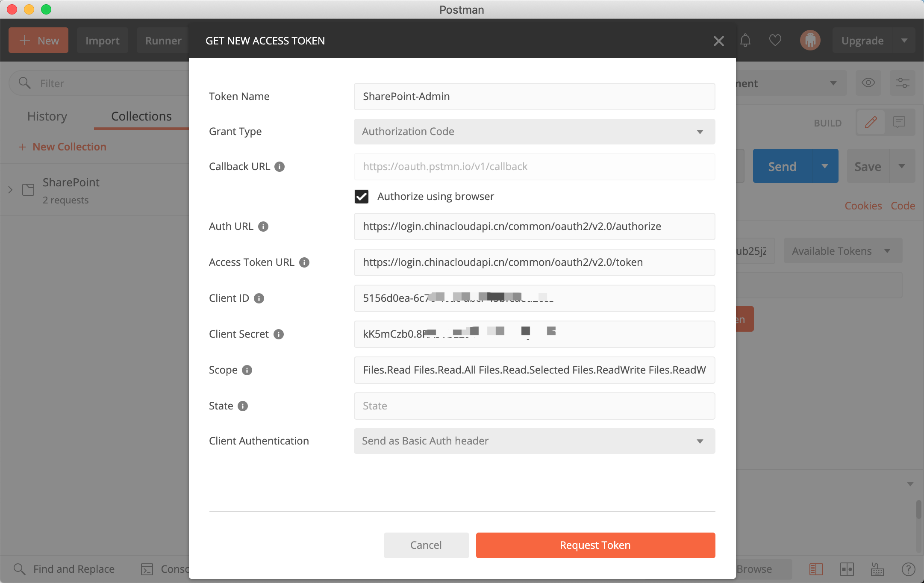This screenshot has height=583, width=924.
Task: Open the Console icon in status bar
Action: click(x=147, y=569)
